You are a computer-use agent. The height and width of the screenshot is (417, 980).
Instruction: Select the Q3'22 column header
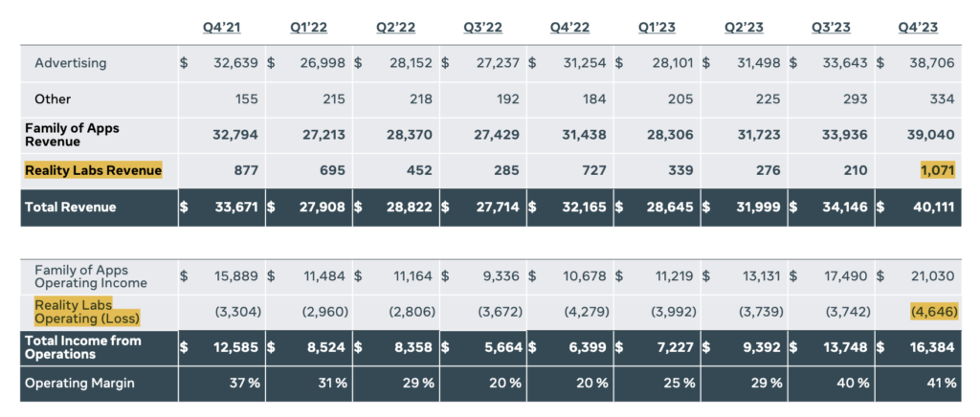[x=483, y=27]
